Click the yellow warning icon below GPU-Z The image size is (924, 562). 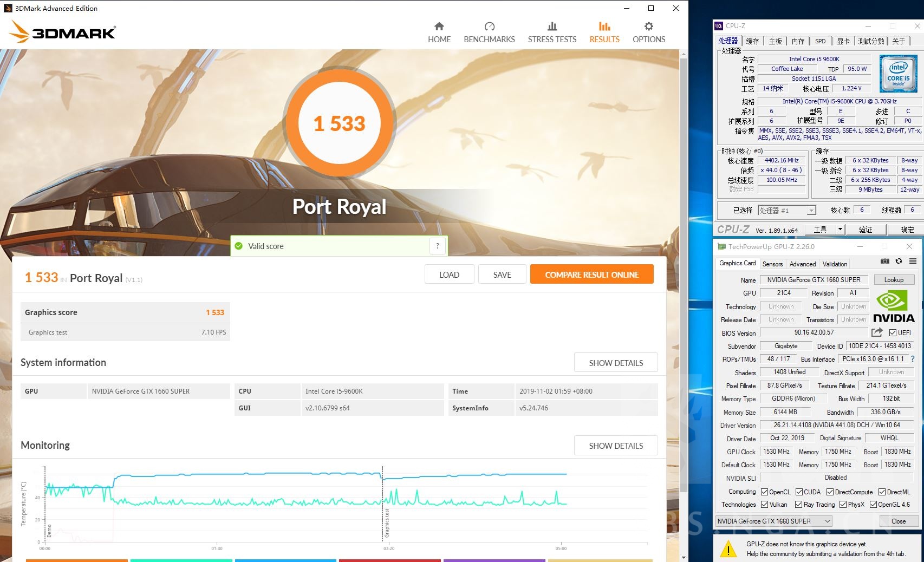[728, 549]
